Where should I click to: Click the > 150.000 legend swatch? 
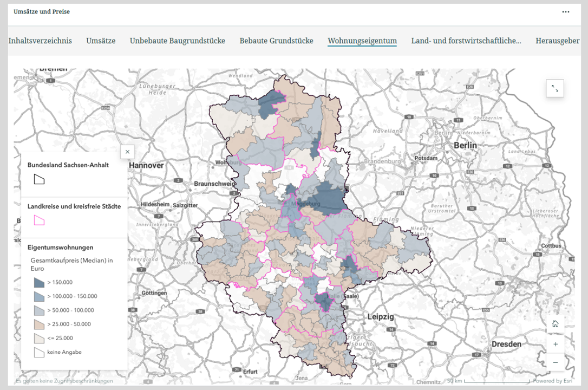click(39, 282)
